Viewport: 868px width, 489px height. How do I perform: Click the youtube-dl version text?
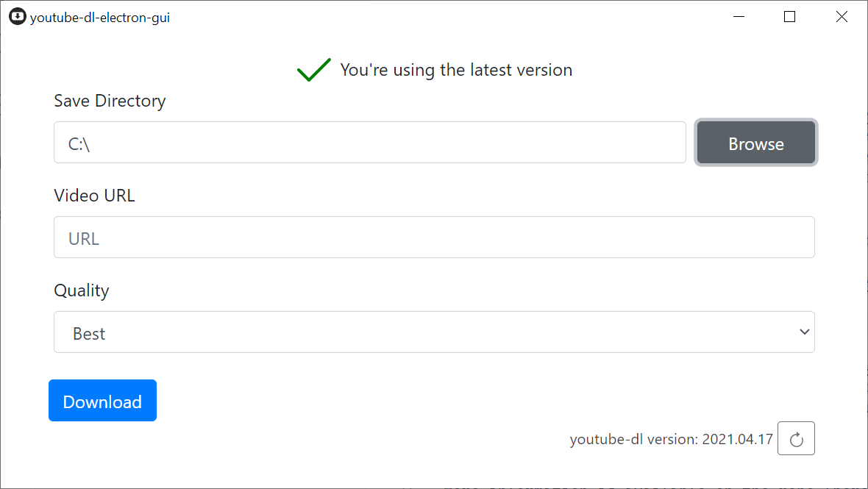671,439
